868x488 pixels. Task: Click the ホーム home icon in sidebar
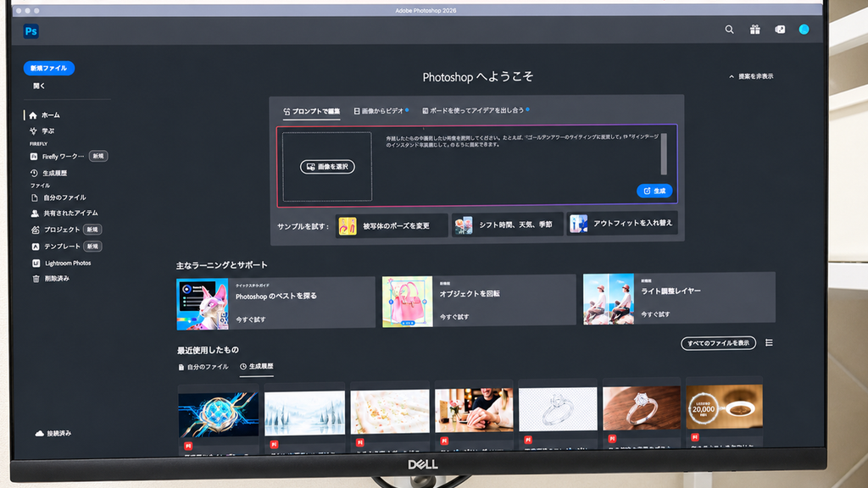click(33, 115)
